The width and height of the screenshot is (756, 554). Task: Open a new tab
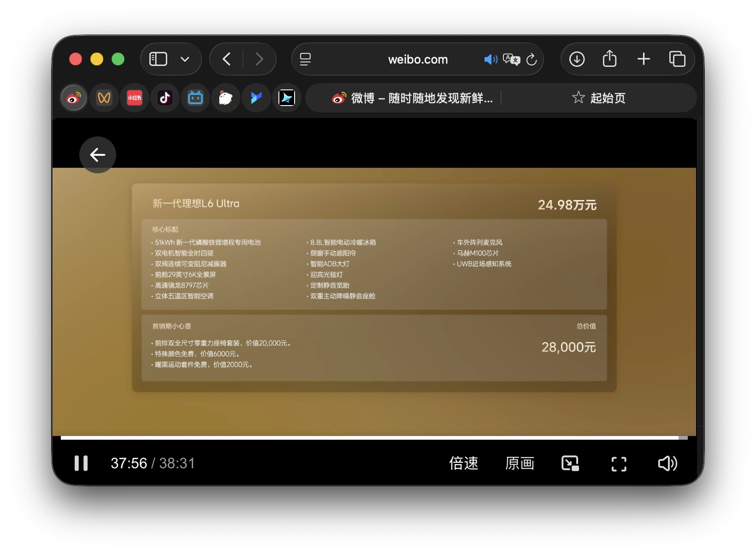(x=644, y=59)
